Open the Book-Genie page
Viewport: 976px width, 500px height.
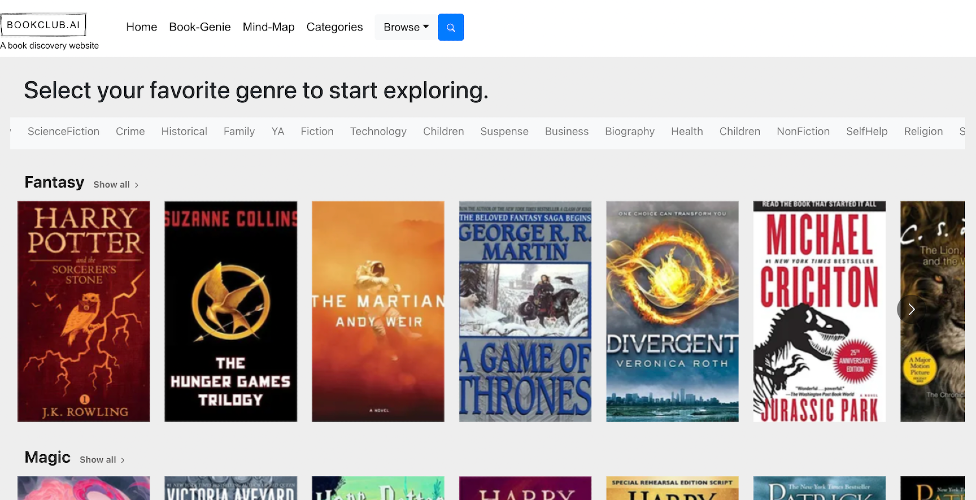click(x=200, y=27)
